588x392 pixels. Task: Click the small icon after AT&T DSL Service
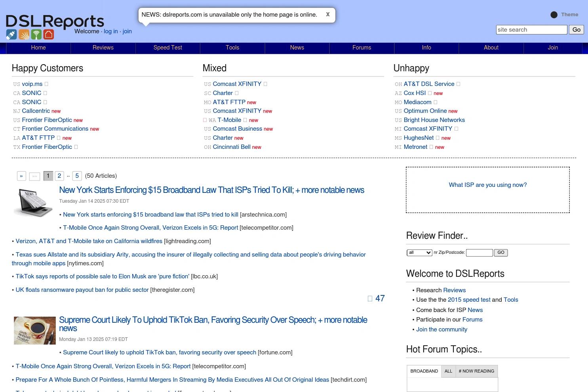(x=458, y=84)
